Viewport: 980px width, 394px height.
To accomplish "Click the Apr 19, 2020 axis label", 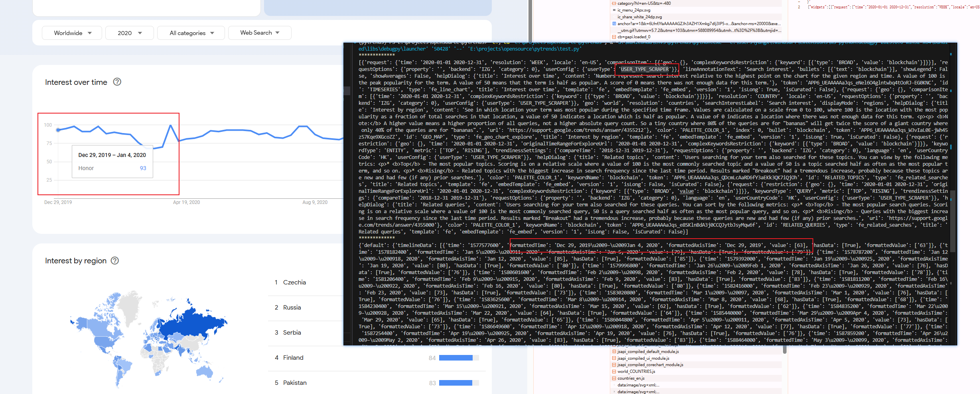I will click(x=186, y=202).
